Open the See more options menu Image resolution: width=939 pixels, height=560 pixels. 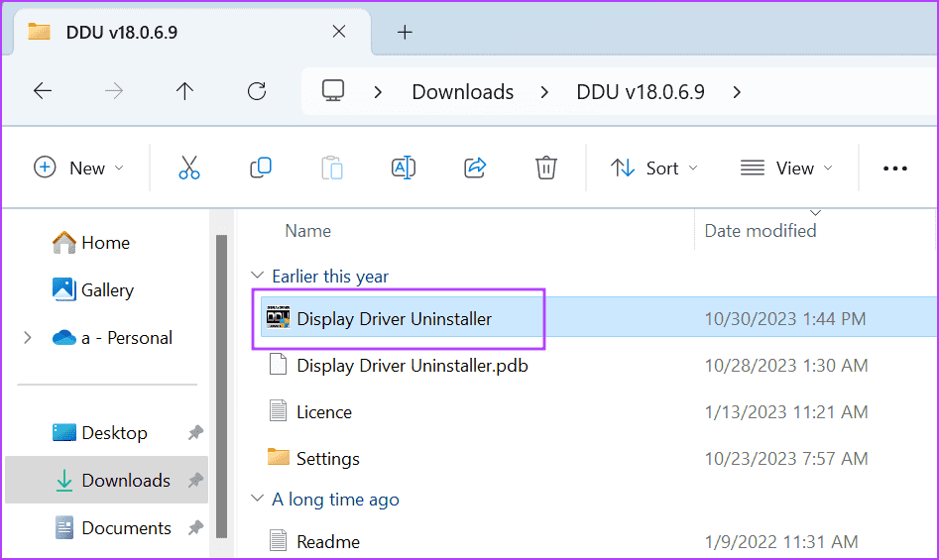pyautogui.click(x=895, y=168)
